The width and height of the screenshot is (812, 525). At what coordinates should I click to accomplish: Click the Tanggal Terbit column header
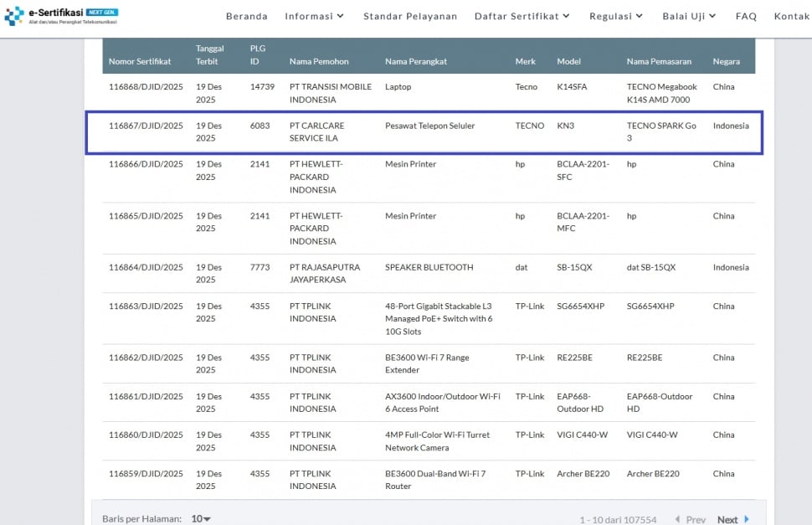click(x=210, y=55)
